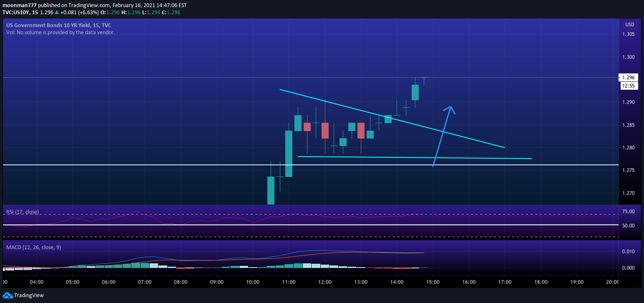
Task: Click the 1.305 price axis label
Action: click(628, 34)
